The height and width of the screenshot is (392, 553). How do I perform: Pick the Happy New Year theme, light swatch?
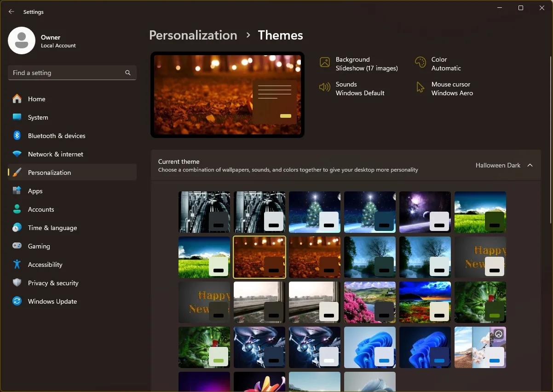click(480, 257)
